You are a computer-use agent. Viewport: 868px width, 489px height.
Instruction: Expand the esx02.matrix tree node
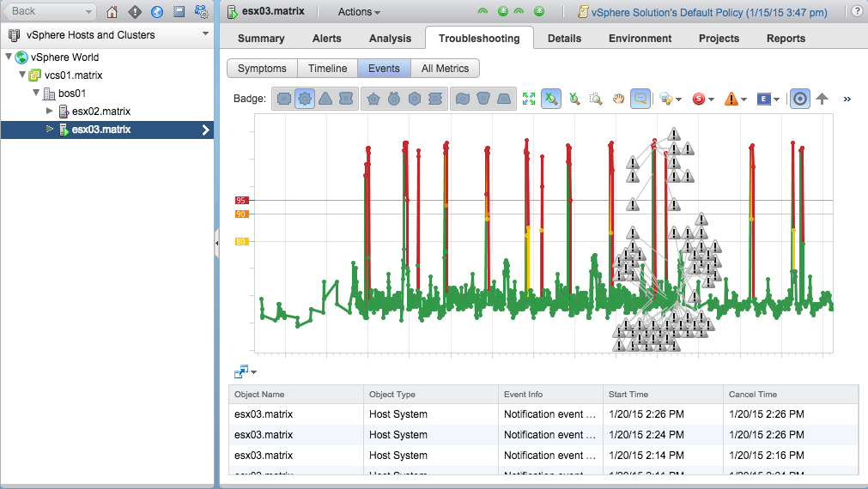pos(50,112)
